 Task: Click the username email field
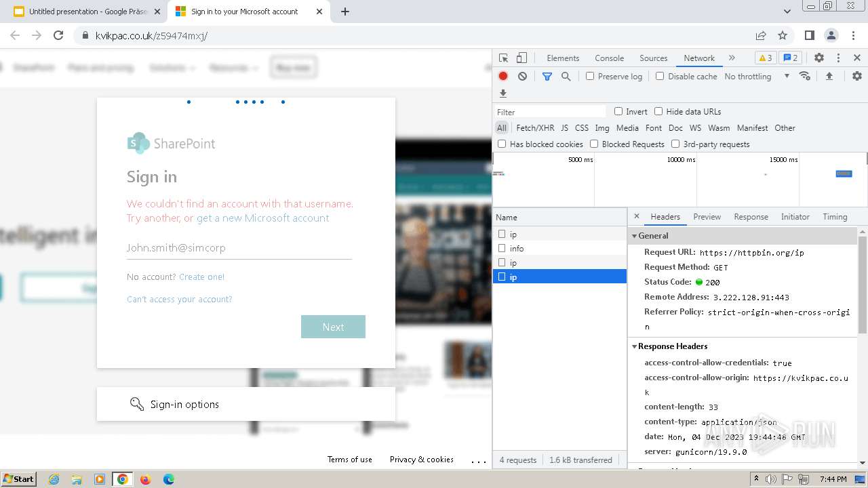(239, 248)
